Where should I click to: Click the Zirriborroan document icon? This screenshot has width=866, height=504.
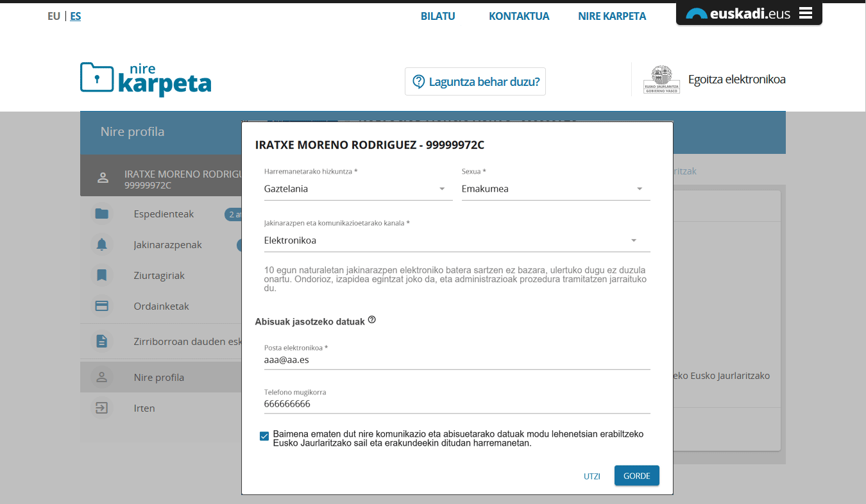pos(101,342)
